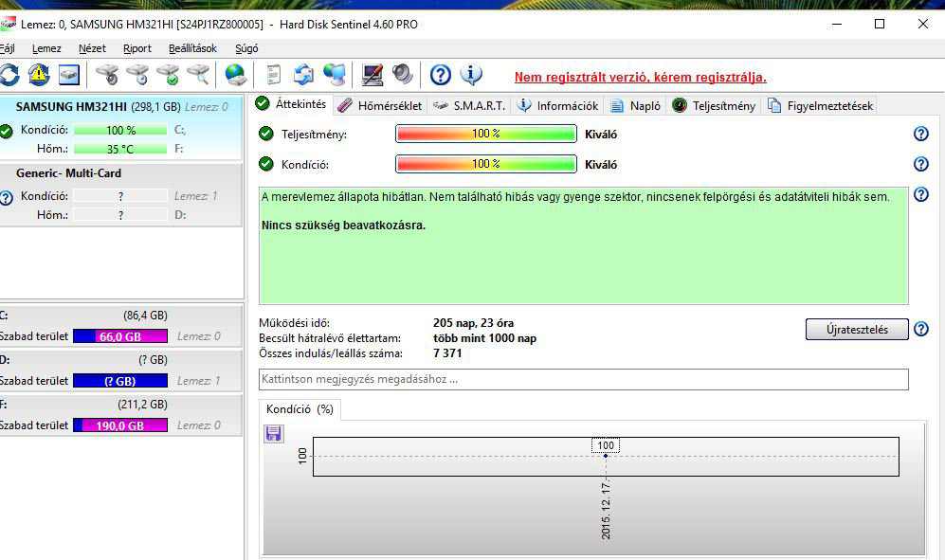This screenshot has height=560, width=945.
Task: Click the yellow warning triangle toolbar icon
Action: pyautogui.click(x=39, y=76)
